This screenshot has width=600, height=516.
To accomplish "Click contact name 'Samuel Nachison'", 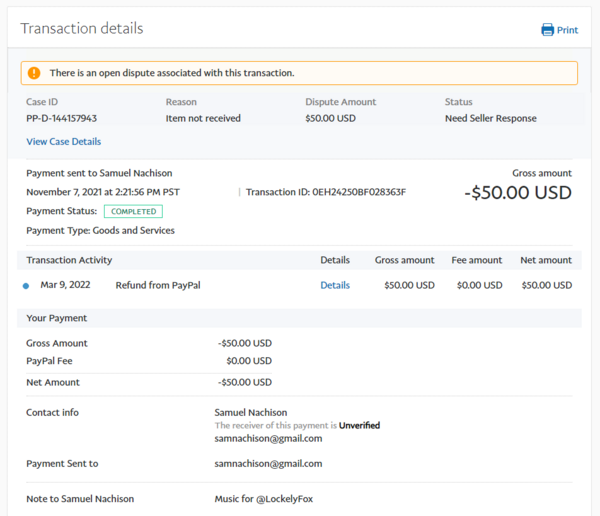I will (x=251, y=413).
